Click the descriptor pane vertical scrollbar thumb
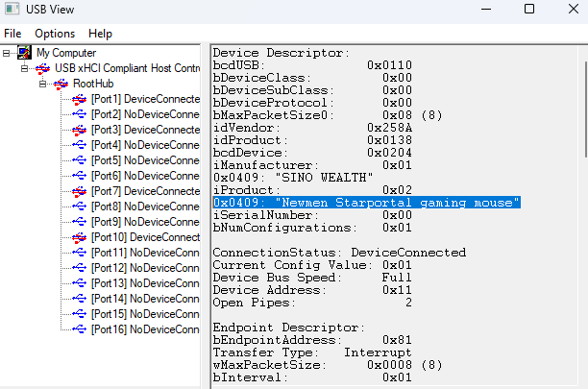The height and width of the screenshot is (389, 588). [585, 109]
